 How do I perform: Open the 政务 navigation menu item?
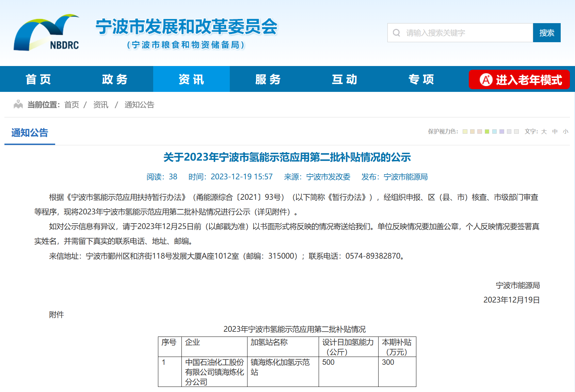click(x=115, y=79)
